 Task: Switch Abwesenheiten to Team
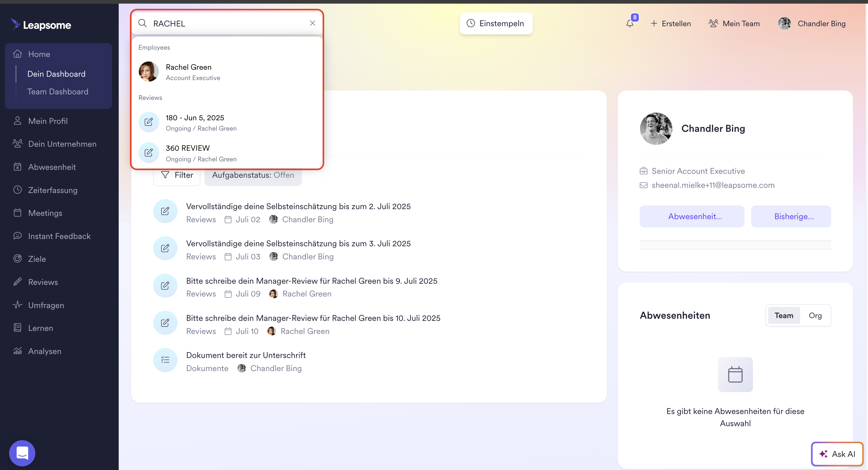(783, 315)
